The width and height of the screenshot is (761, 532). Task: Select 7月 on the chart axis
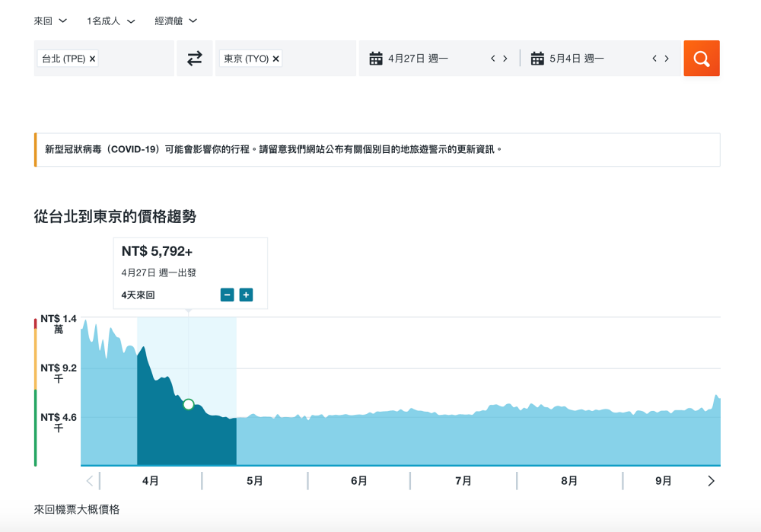coord(463,480)
